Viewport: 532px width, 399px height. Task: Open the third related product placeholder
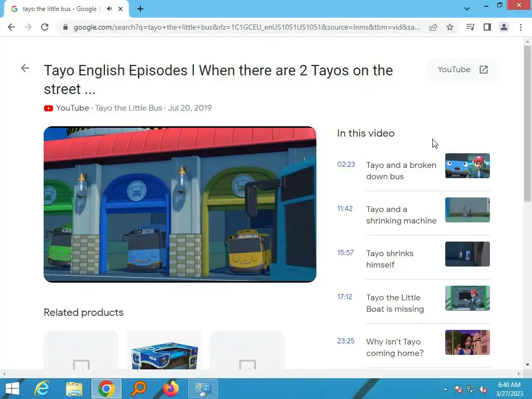247,350
